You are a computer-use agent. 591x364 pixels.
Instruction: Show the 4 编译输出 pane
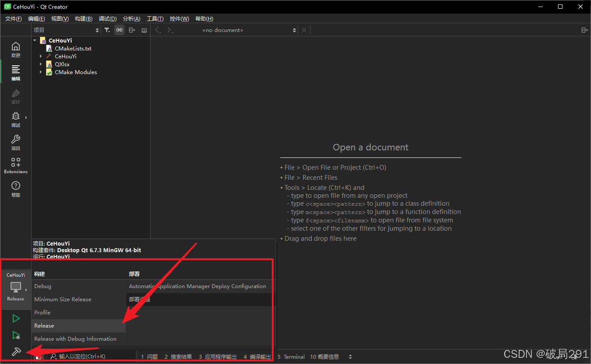tap(257, 357)
